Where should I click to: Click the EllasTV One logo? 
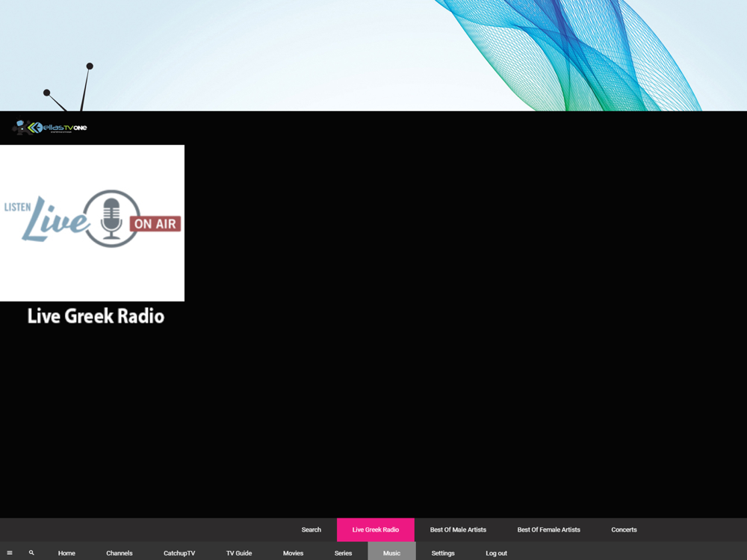click(x=49, y=127)
